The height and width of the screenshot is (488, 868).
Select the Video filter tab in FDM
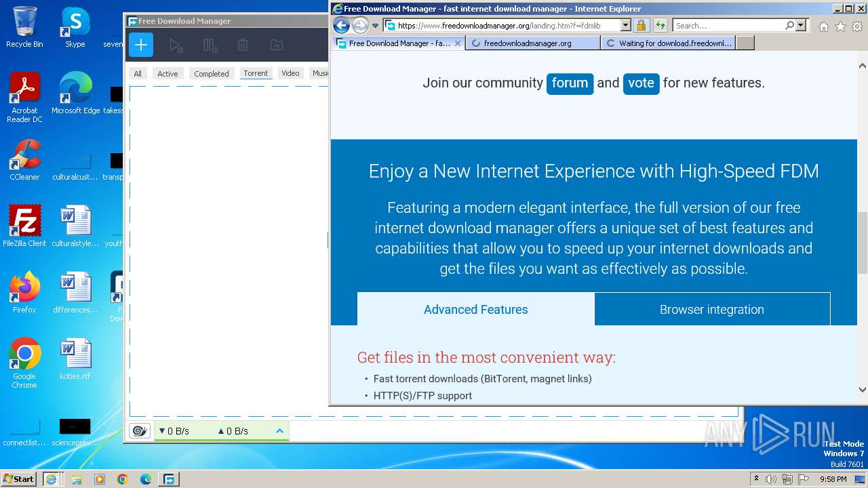tap(290, 73)
